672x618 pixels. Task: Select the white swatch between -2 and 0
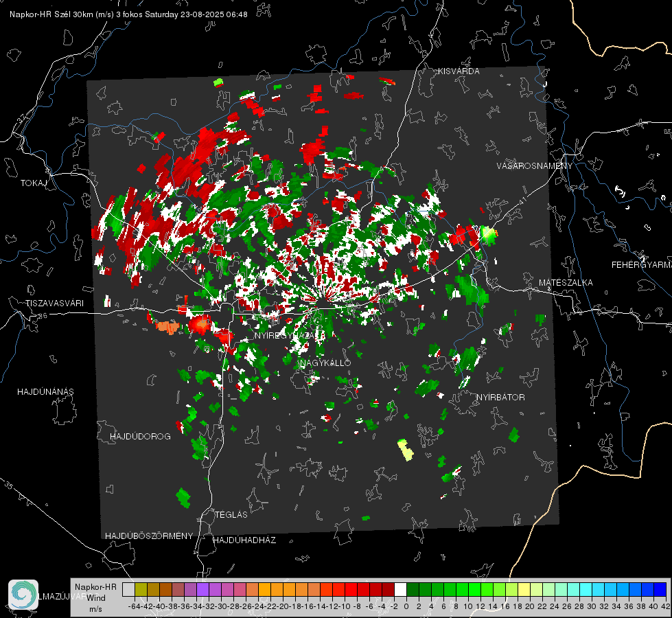click(400, 590)
